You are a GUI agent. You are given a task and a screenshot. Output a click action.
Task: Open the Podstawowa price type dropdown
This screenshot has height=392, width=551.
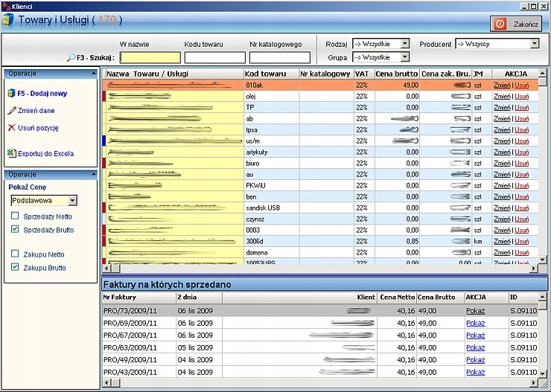point(72,200)
